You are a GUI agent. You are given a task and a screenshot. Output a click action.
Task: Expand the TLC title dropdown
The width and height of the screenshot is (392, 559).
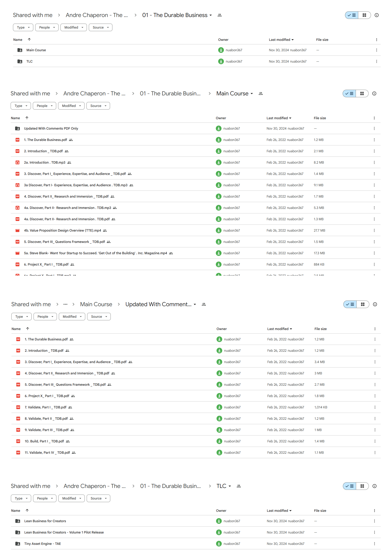tap(230, 486)
